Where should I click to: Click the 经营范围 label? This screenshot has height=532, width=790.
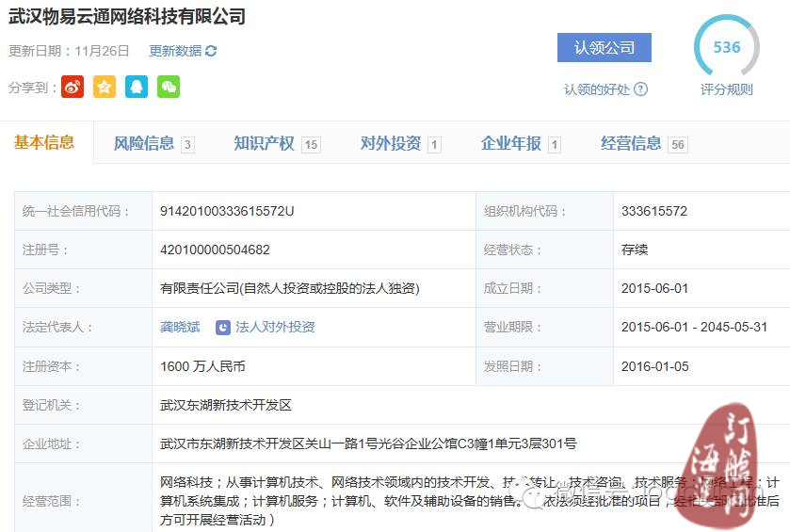(52, 501)
